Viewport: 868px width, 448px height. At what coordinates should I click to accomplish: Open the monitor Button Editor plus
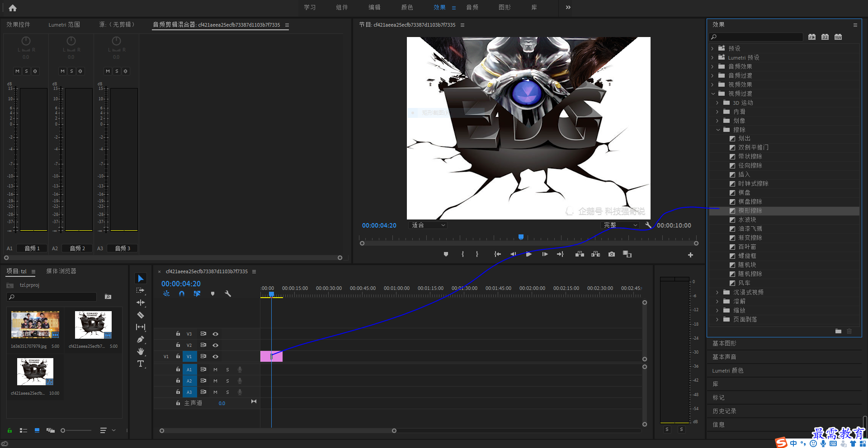pos(690,255)
